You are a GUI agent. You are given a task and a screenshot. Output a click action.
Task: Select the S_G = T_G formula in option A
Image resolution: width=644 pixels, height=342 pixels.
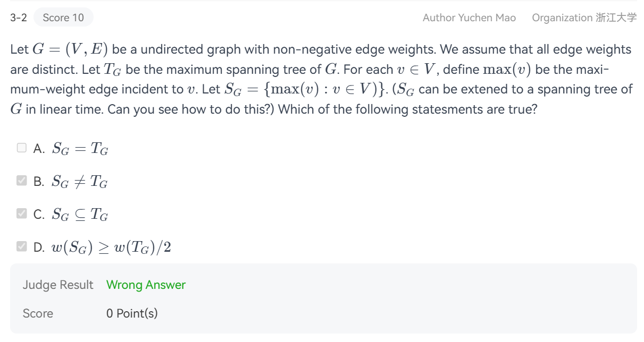[80, 149]
